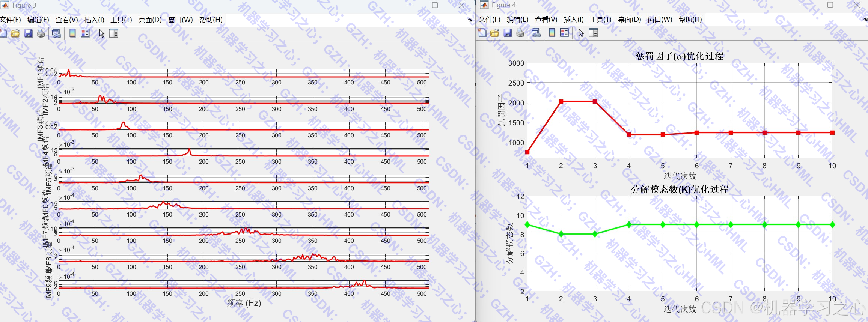
Task: Select 迭代次数 label under the penalty factor chart
Action: (x=680, y=176)
